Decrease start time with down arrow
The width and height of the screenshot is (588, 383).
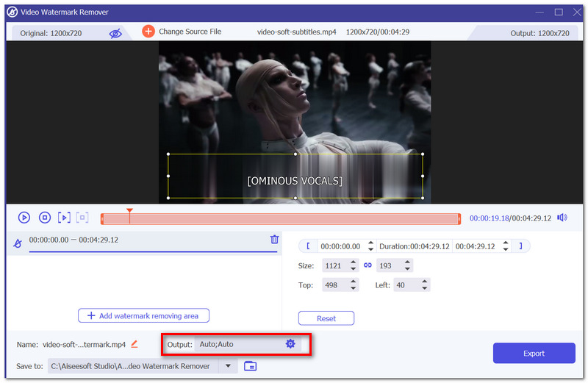click(x=370, y=249)
